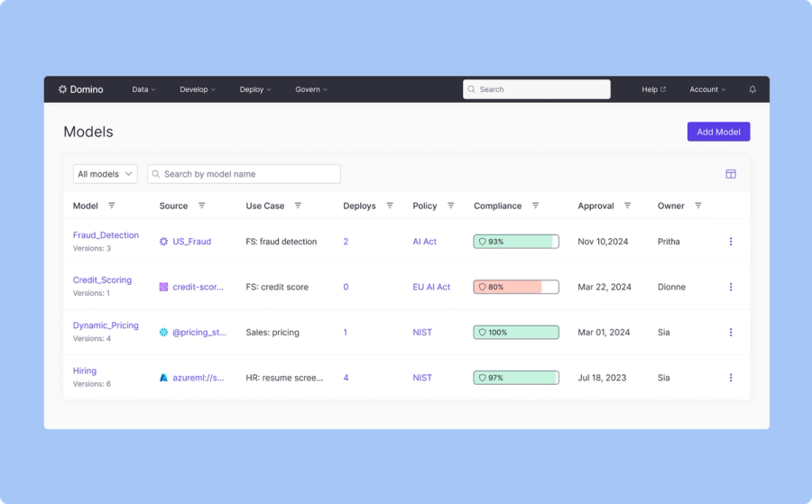The image size is (812, 504).
Task: Open the notifications bell icon
Action: pyautogui.click(x=752, y=89)
